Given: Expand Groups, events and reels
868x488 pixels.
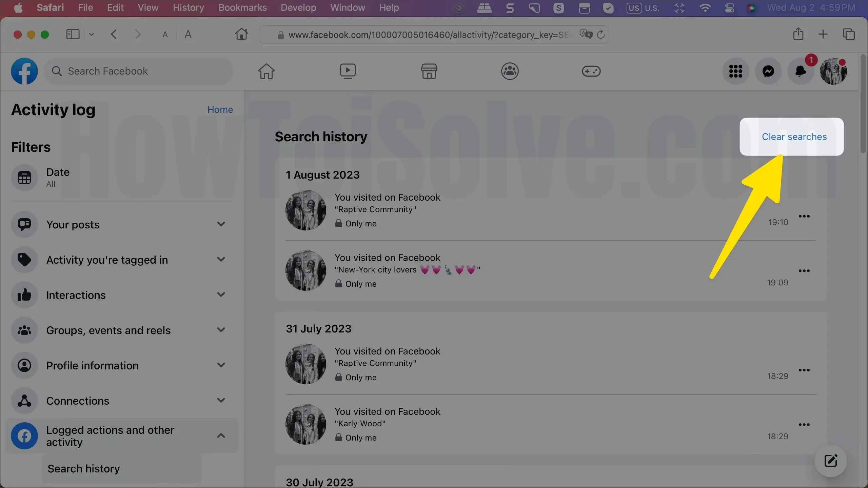Looking at the screenshot, I should 221,330.
